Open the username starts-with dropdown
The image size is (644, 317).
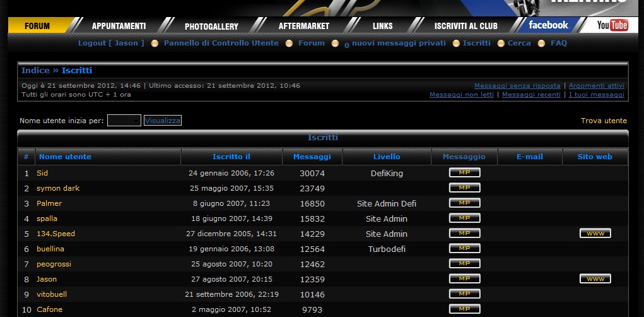point(124,121)
